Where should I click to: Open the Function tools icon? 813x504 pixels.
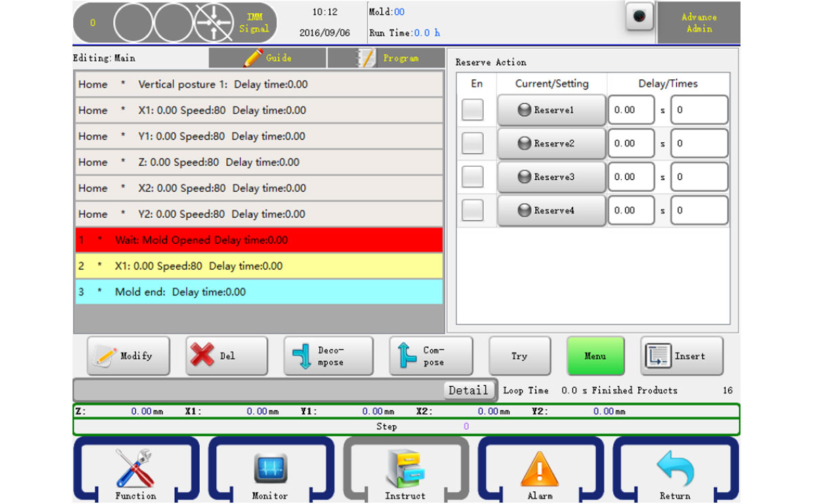135,469
